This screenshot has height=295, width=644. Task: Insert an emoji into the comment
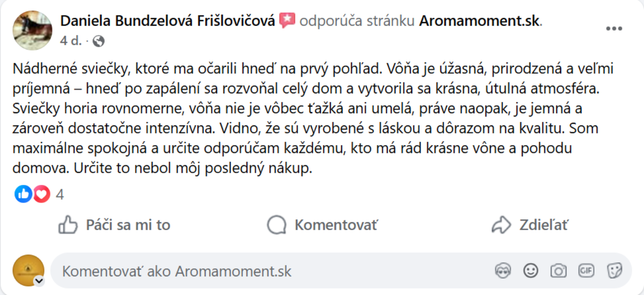[x=531, y=270]
